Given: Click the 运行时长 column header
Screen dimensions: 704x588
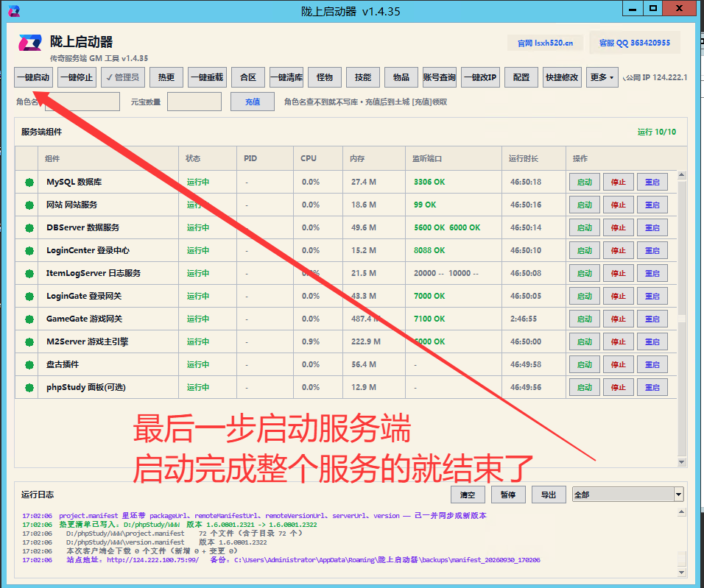Looking at the screenshot, I should pos(534,158).
